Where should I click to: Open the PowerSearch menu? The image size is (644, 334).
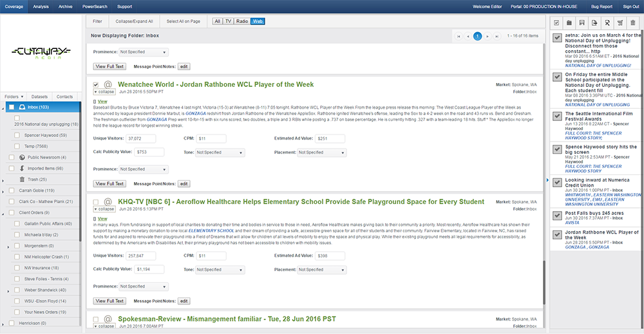tap(95, 6)
